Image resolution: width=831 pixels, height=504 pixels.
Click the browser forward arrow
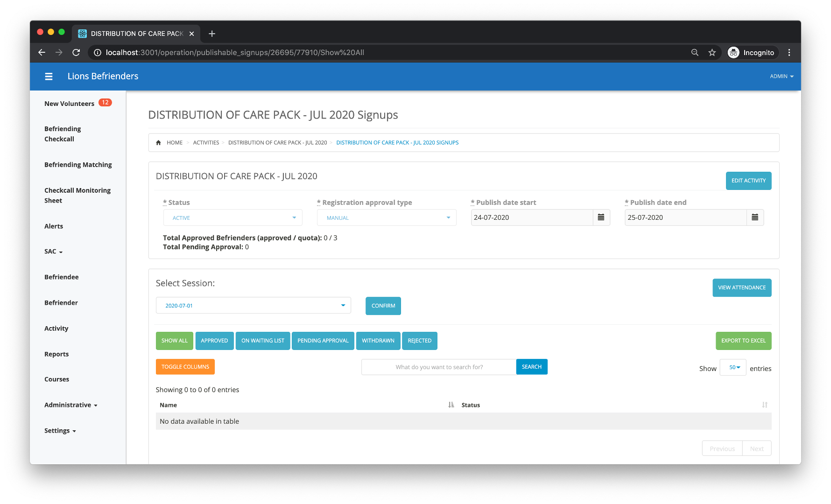(59, 53)
